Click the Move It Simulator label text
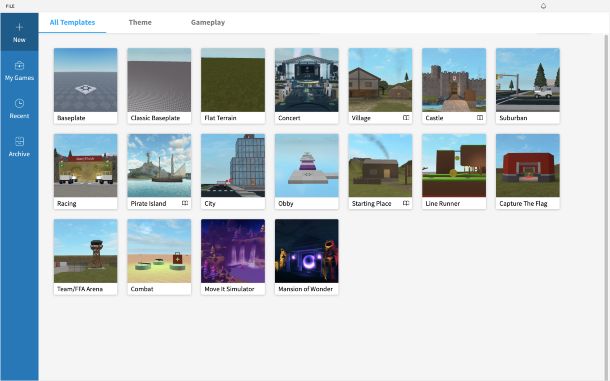The width and height of the screenshot is (610, 381). pos(229,289)
